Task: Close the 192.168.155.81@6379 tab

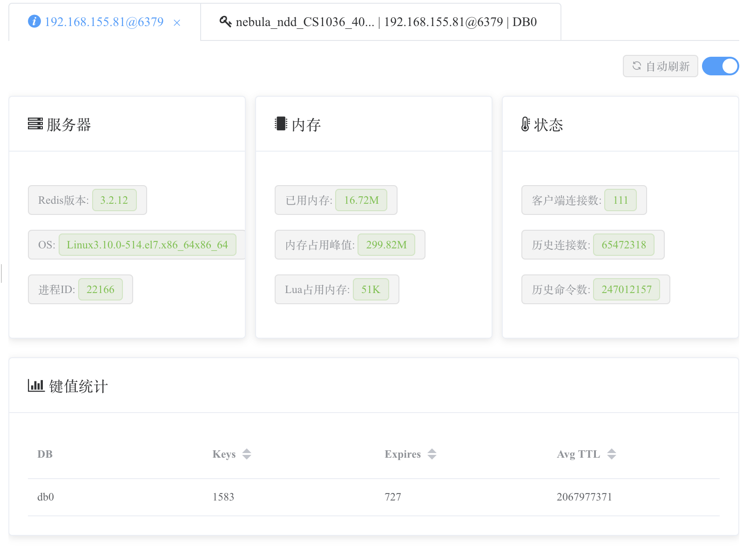Action: coord(177,22)
